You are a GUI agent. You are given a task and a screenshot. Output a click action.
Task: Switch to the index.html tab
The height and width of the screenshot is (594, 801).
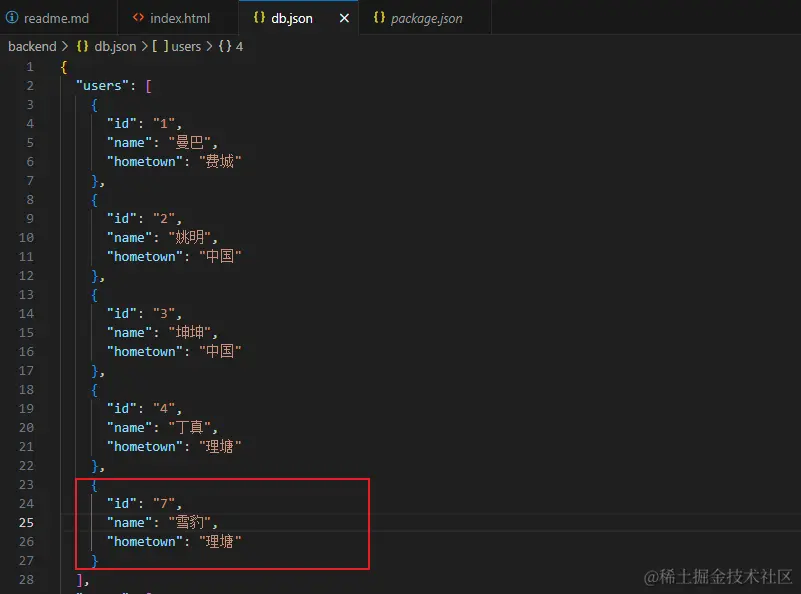coord(179,18)
